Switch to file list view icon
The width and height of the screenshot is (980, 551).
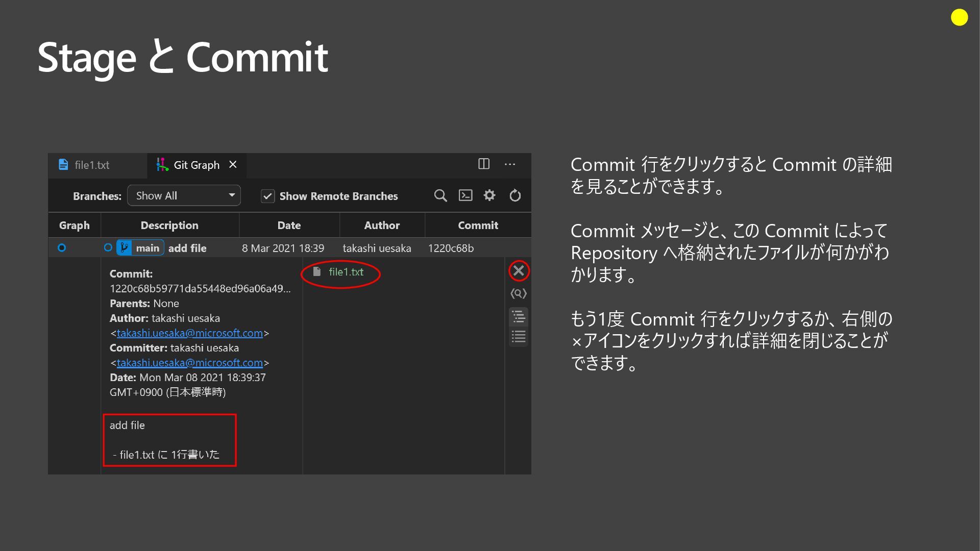coord(519,337)
